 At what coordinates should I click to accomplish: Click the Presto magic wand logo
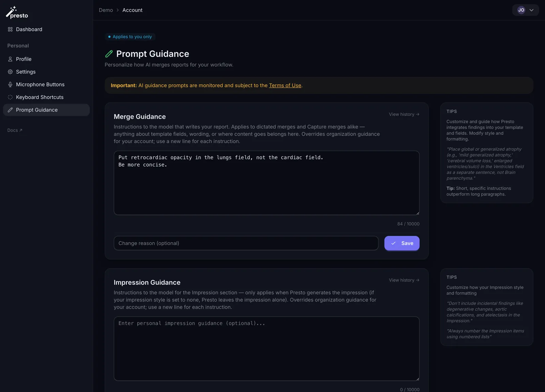point(17,13)
